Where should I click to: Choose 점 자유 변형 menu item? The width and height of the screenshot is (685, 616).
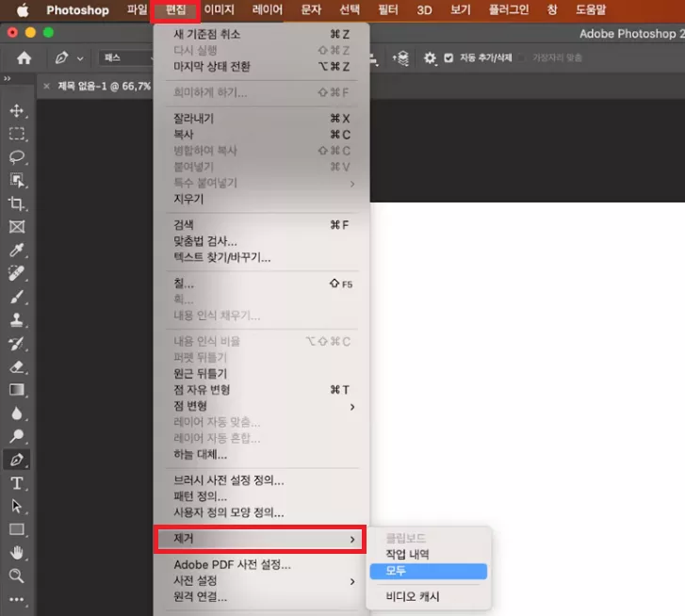pos(262,389)
